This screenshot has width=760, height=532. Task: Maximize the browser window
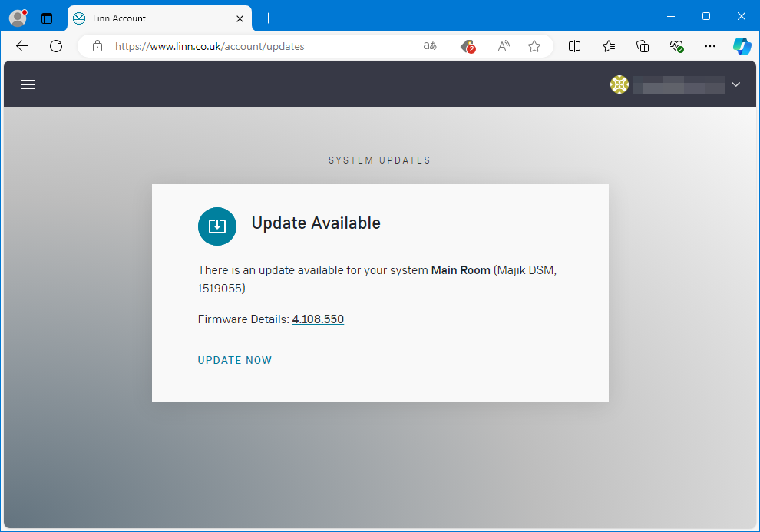point(706,16)
